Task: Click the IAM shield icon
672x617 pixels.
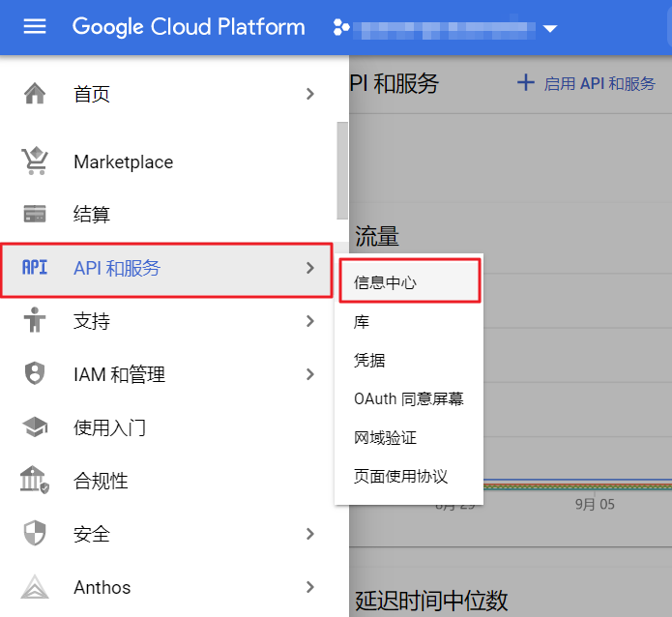Action: point(35,374)
